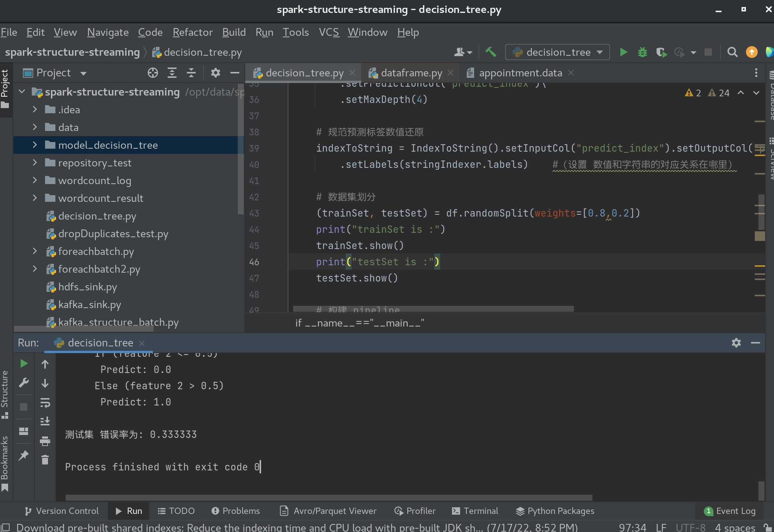Rerun decision_tree in the Run panel
The image size is (774, 532).
[24, 364]
